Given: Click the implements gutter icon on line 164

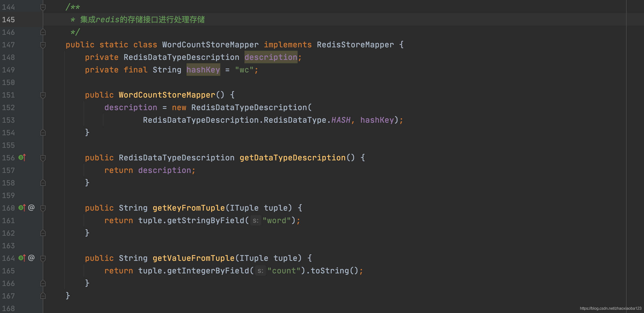Looking at the screenshot, I should tap(22, 258).
